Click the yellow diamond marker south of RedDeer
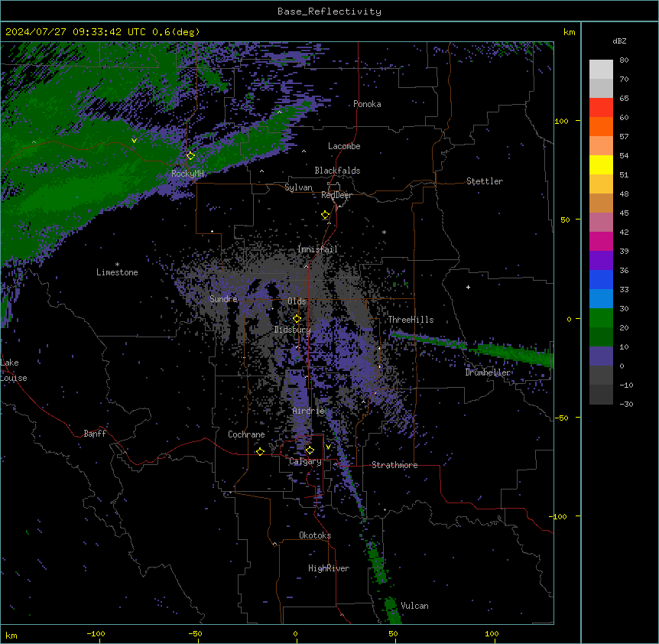The image size is (659, 644). tap(326, 215)
